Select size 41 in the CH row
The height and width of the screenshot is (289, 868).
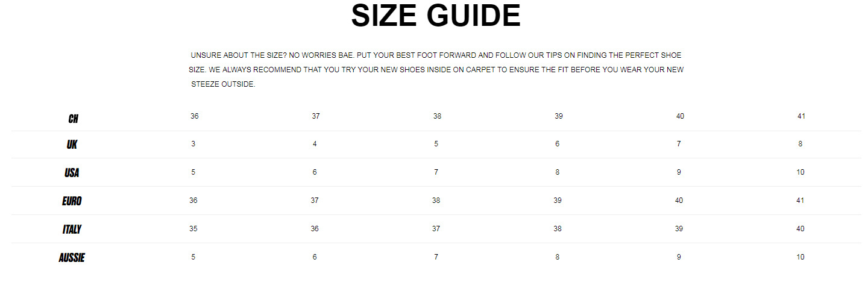click(x=801, y=116)
